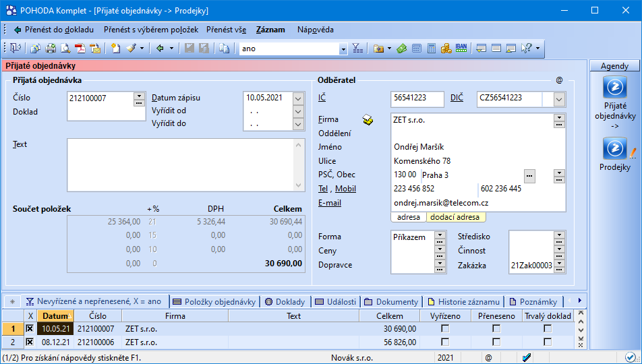Create a new record icon

tap(116, 49)
